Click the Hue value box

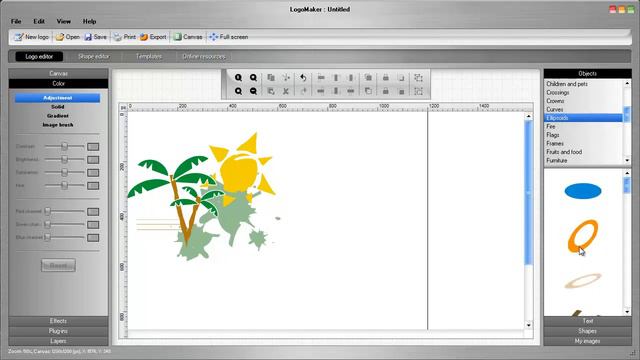pyautogui.click(x=93, y=186)
